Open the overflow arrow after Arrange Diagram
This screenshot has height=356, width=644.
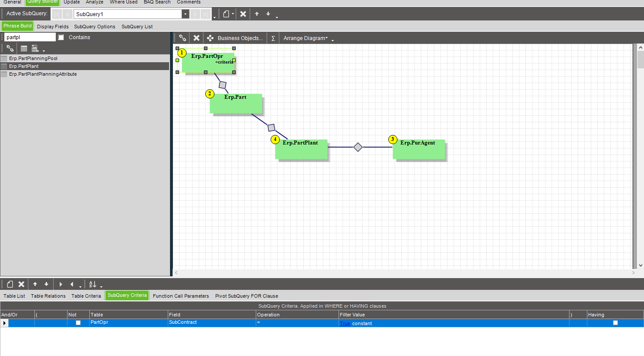point(332,40)
